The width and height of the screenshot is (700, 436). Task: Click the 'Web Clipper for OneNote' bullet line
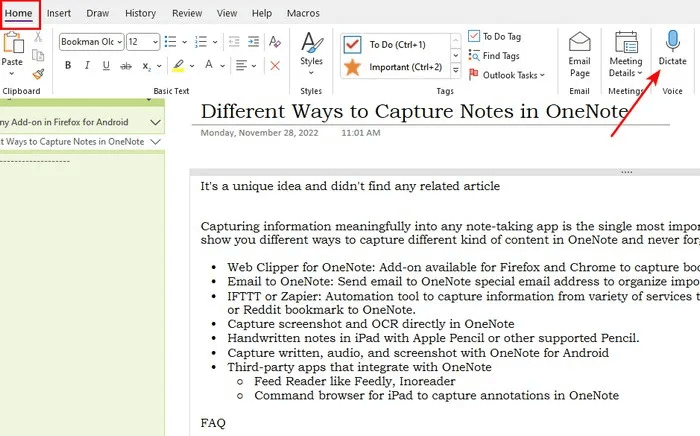point(463,267)
